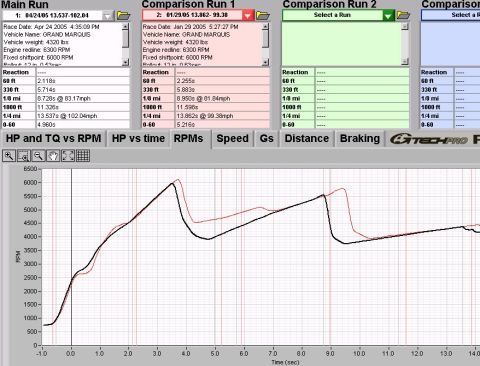Click Comparison Run 2 'Select a Run' field

point(332,15)
